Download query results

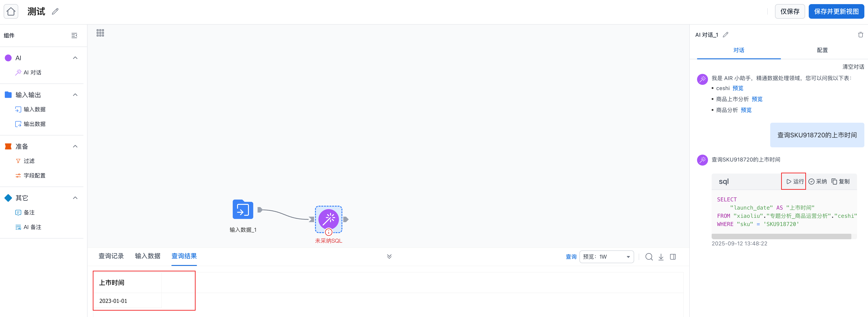[x=661, y=257]
